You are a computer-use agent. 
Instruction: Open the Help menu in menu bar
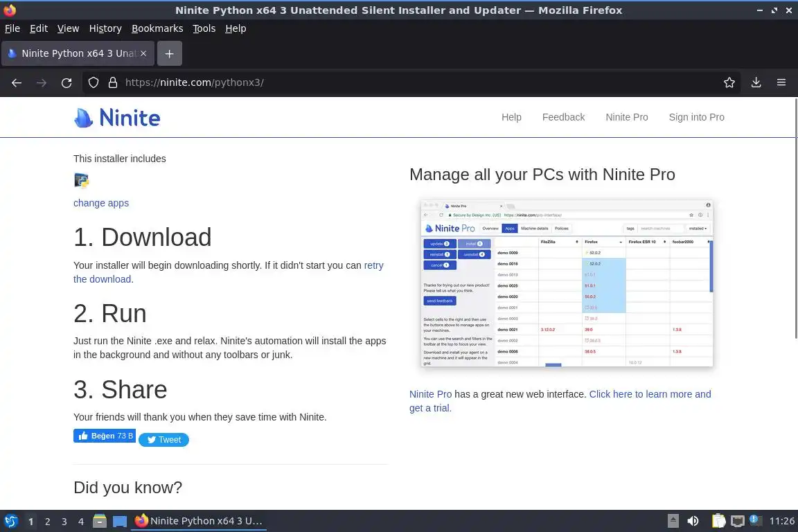(236, 28)
